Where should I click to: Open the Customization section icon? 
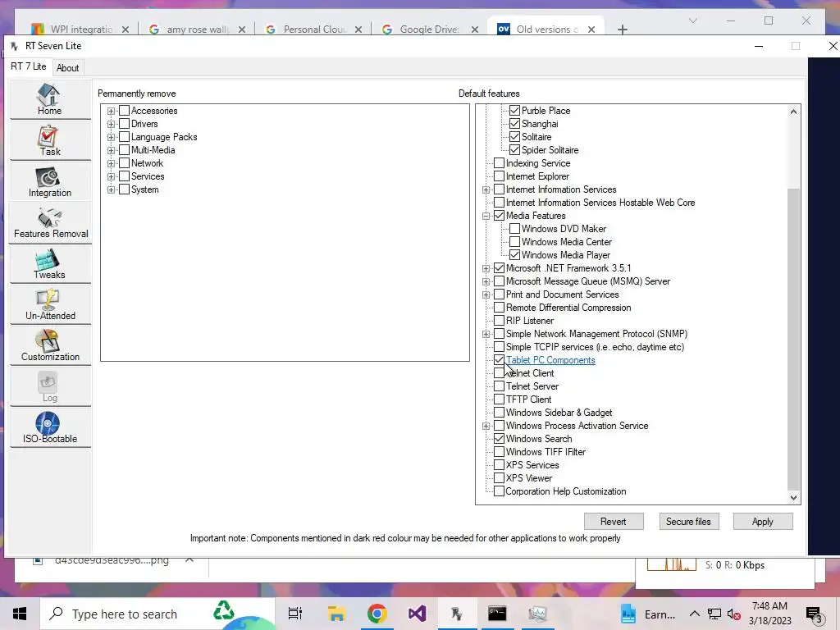click(50, 346)
